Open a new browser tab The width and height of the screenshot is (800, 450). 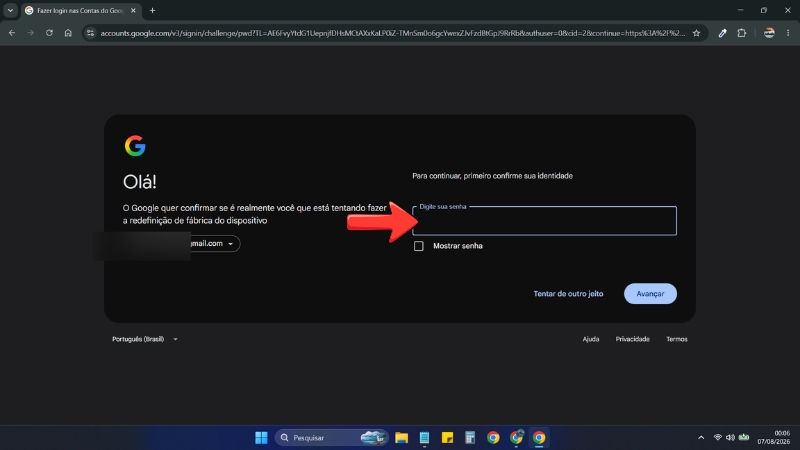click(x=152, y=10)
